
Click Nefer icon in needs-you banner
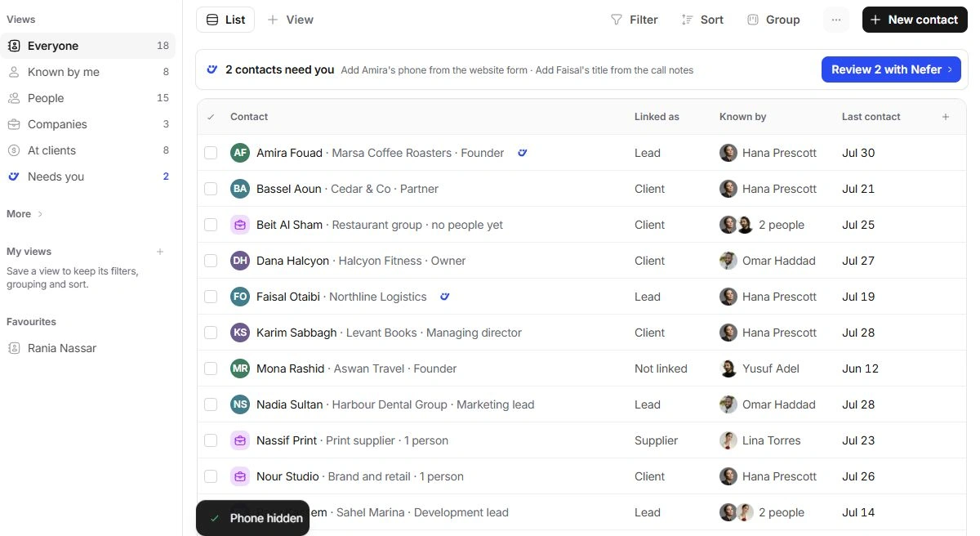pos(212,69)
